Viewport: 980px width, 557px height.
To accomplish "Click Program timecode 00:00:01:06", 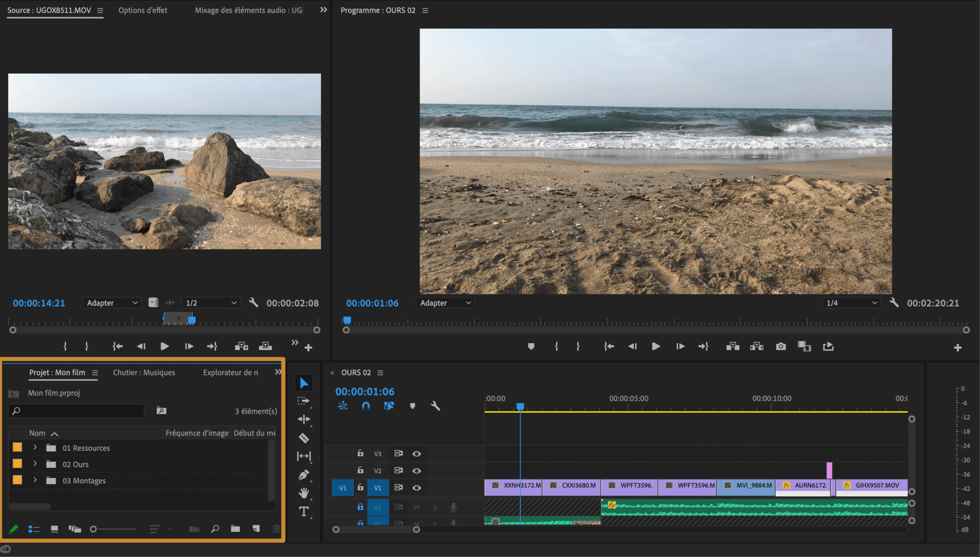I will pos(372,303).
